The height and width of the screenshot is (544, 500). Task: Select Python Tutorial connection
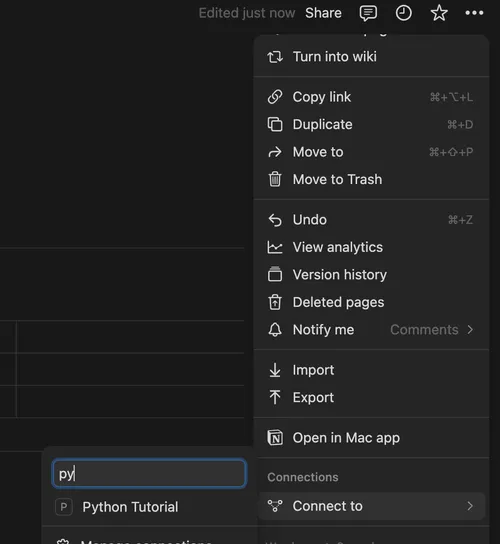pyautogui.click(x=150, y=507)
